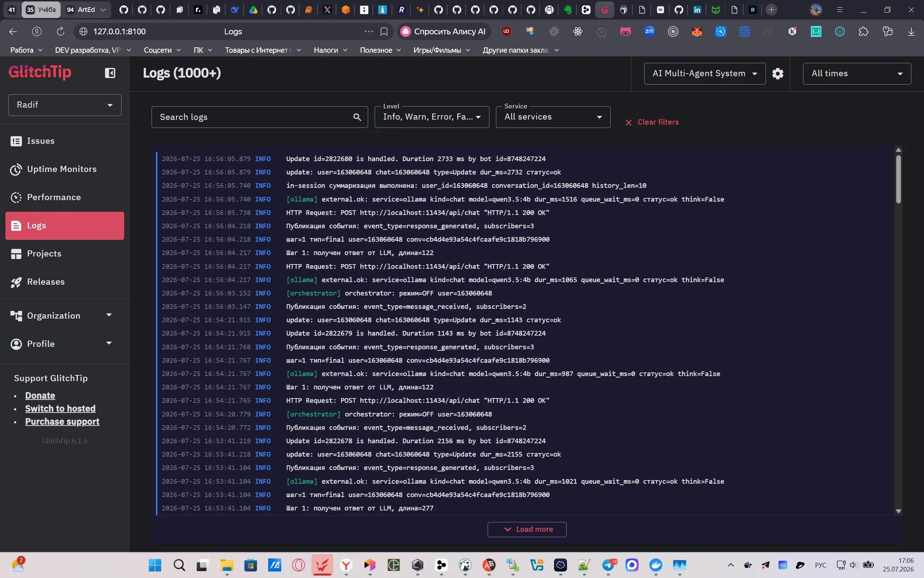Open the Radif organization dropdown

(x=65, y=105)
